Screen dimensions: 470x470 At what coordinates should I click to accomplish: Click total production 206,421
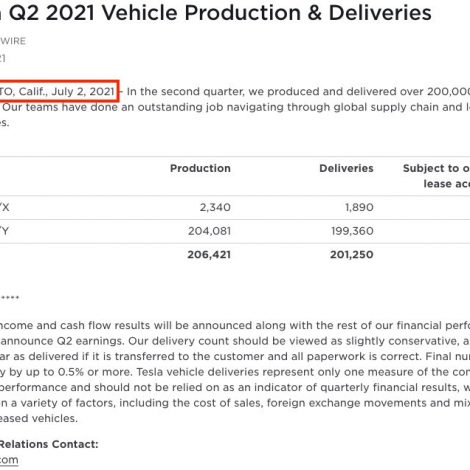click(209, 255)
